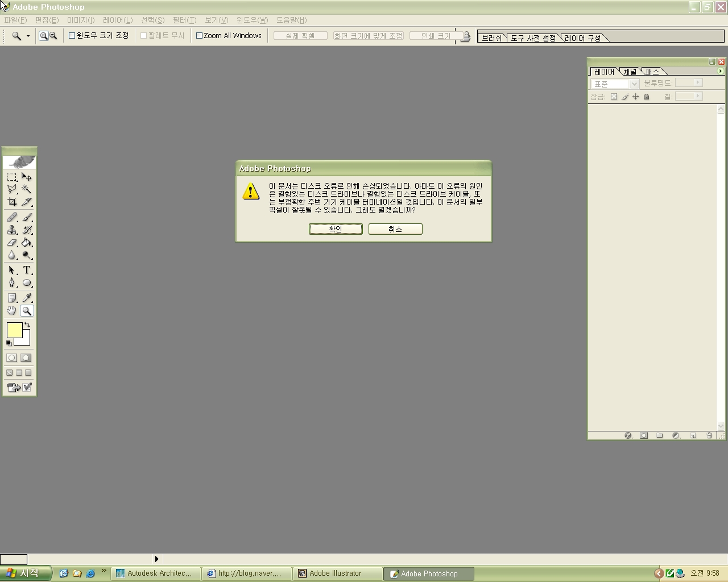Switch to the blog.naver browser taskbar window
728x582 pixels.
click(246, 573)
